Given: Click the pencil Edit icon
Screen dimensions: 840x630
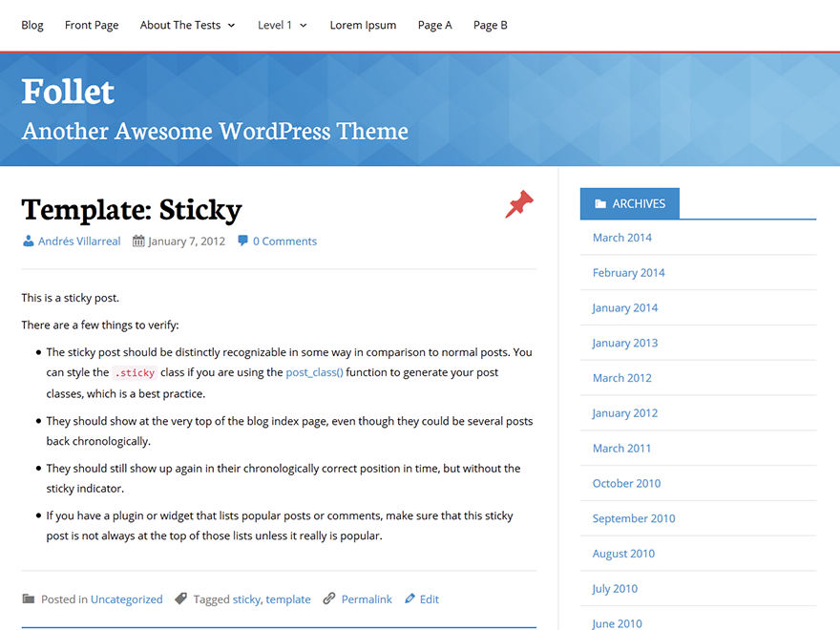Looking at the screenshot, I should click(408, 598).
